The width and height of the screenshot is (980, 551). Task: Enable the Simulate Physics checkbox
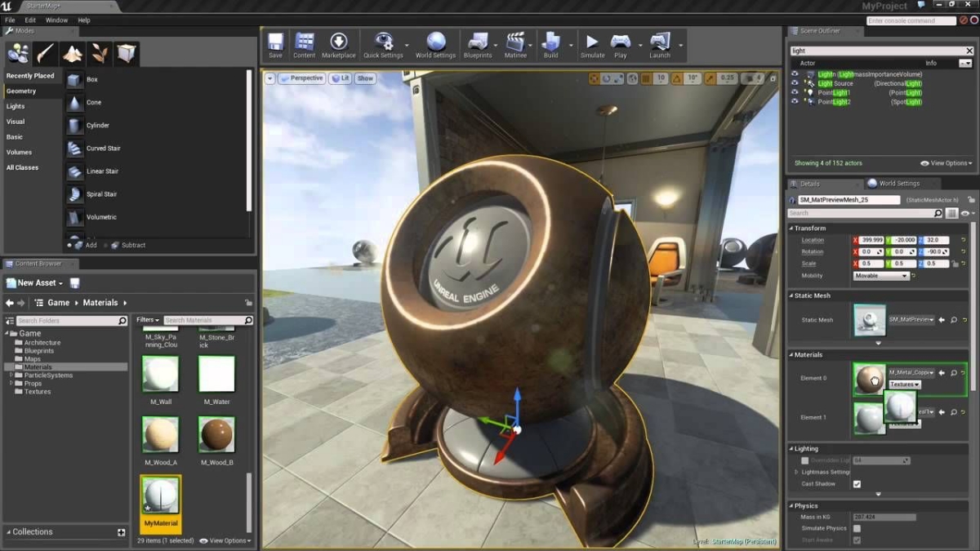857,528
